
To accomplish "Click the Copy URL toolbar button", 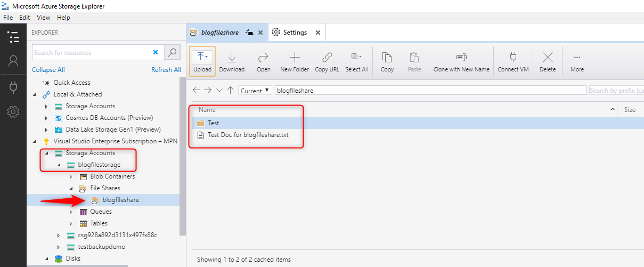I will pyautogui.click(x=327, y=62).
